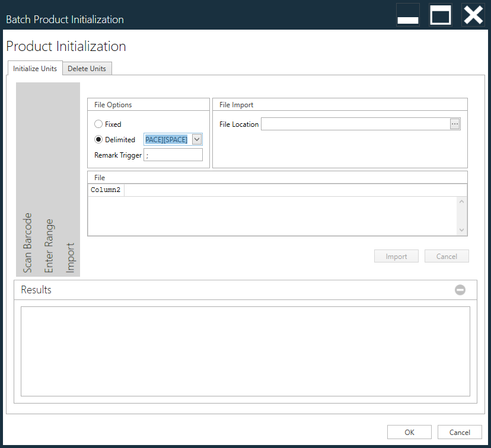The width and height of the screenshot is (491, 448).
Task: Select the Enter Range sidebar tab
Action: click(x=48, y=243)
